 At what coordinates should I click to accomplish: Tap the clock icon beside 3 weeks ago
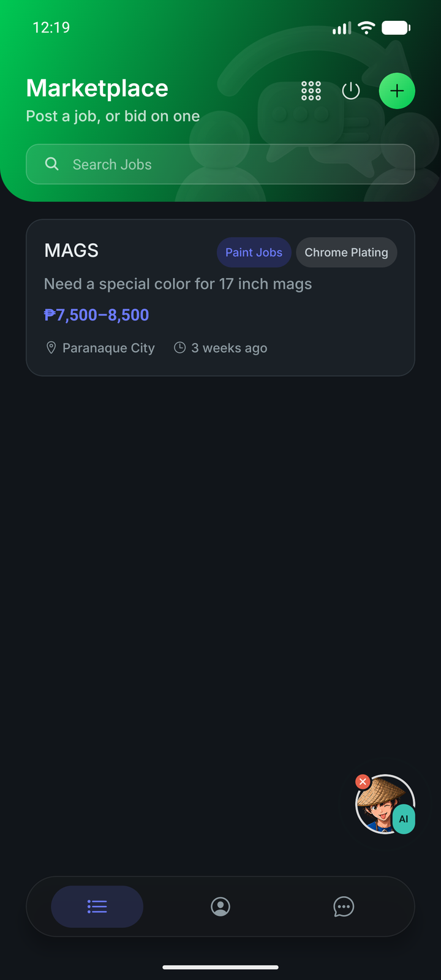[x=179, y=347]
